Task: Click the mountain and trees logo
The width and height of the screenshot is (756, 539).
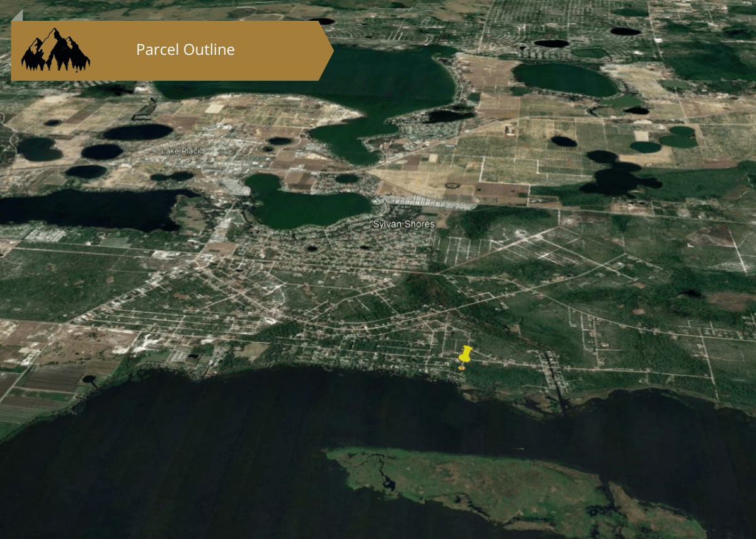Action: pyautogui.click(x=55, y=50)
